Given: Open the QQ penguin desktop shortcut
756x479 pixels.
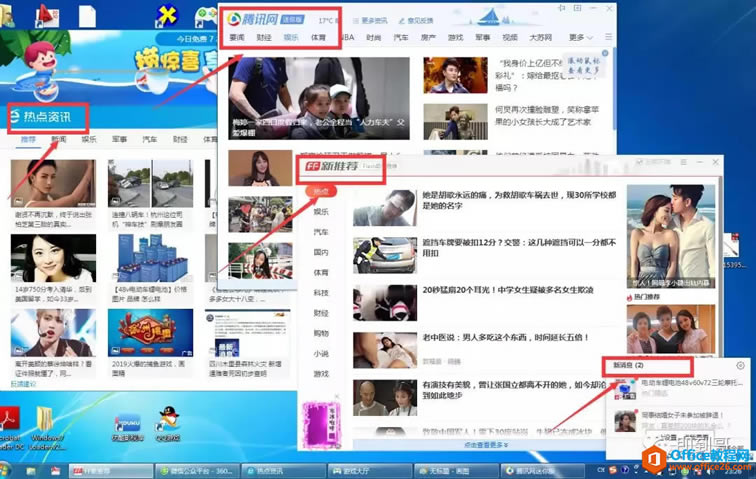Looking at the screenshot, I should (169, 424).
